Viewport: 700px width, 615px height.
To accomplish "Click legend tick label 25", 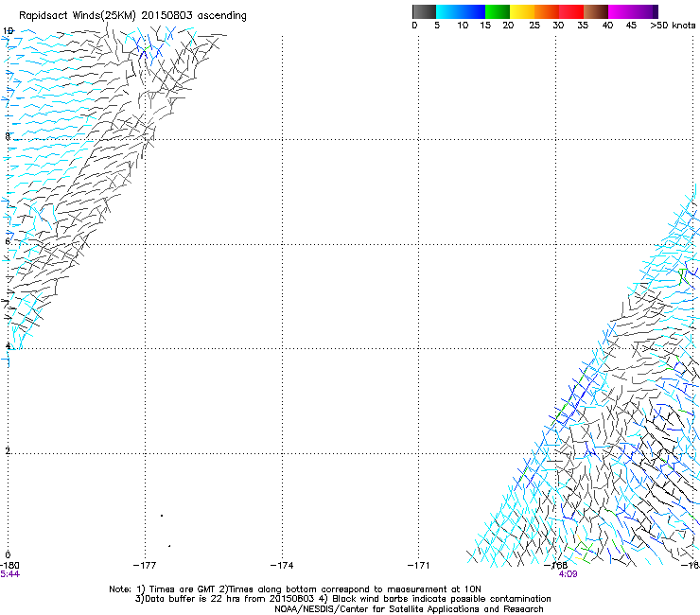I will 534,26.
